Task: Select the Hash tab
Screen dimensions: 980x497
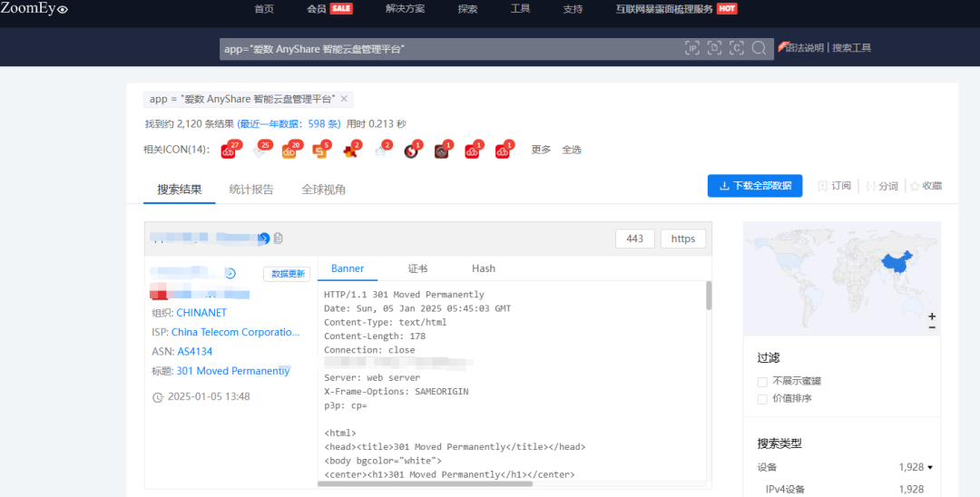Action: click(x=484, y=268)
